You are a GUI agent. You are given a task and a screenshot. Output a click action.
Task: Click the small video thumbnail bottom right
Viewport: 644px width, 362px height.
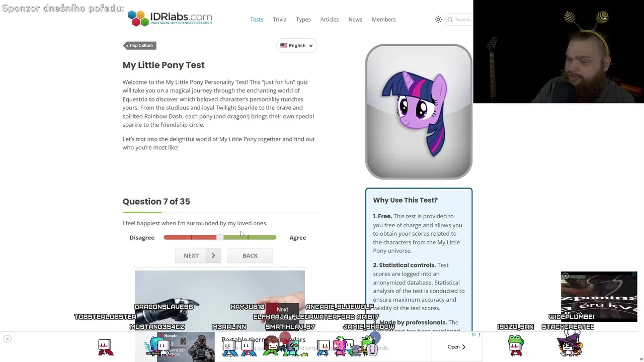point(599,297)
